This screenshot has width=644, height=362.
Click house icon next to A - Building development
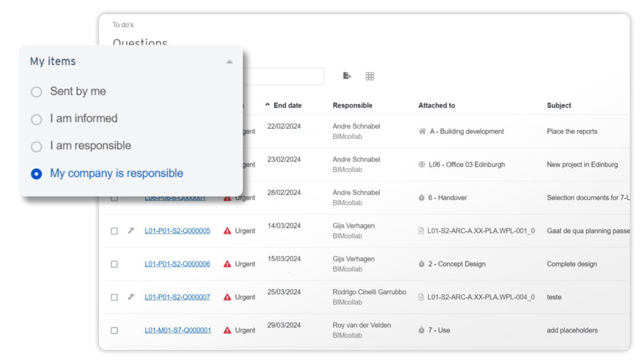click(x=422, y=131)
